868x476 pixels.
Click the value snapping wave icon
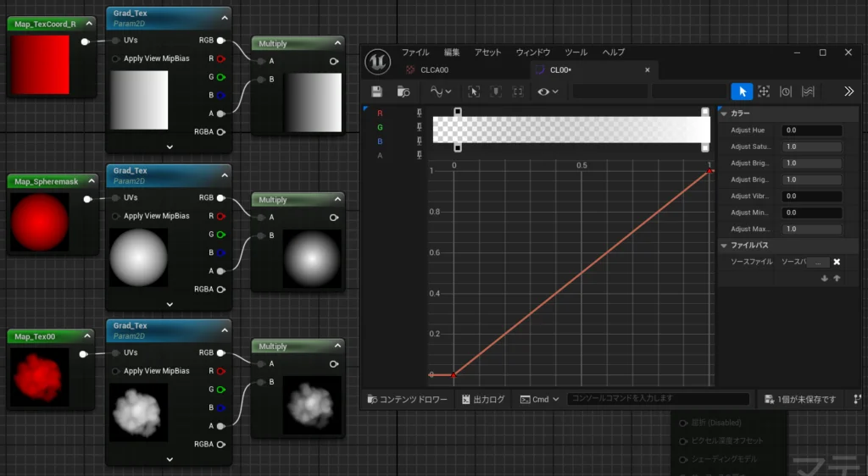click(808, 91)
